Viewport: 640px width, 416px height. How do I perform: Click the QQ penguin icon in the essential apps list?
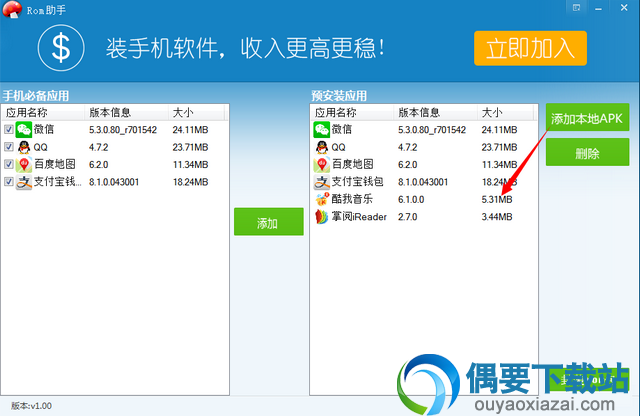(x=24, y=147)
